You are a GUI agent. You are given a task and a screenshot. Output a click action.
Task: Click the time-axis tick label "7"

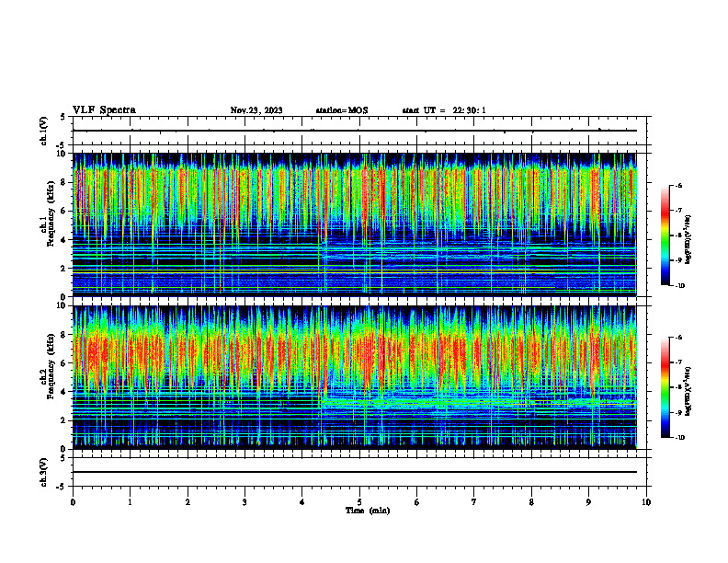(x=474, y=502)
